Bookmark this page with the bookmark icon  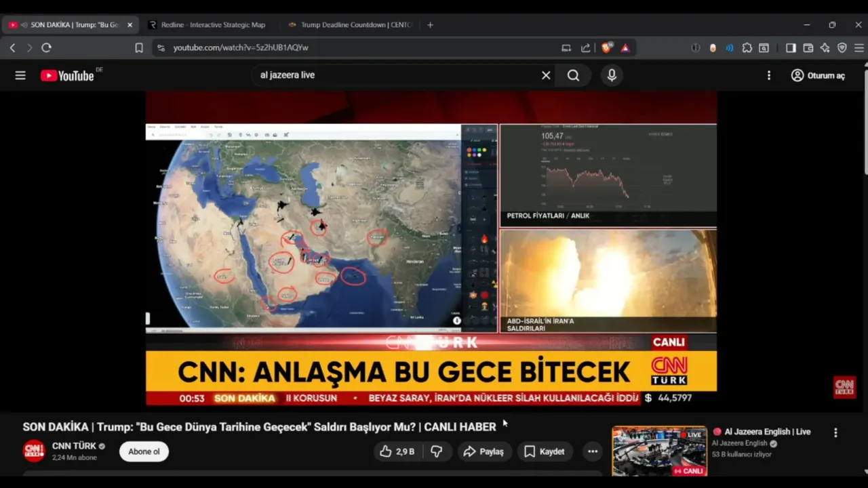139,48
